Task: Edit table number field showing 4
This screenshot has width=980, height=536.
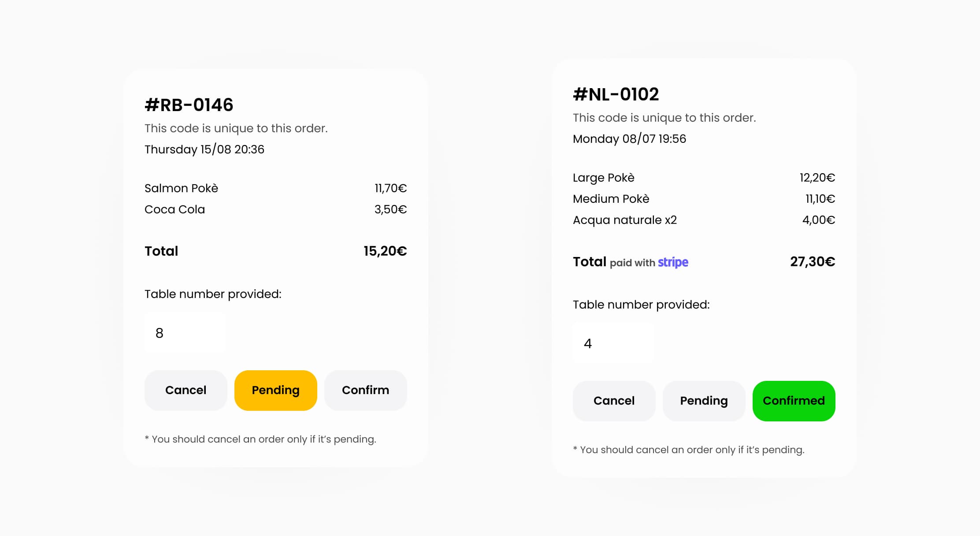Action: pyautogui.click(x=613, y=343)
